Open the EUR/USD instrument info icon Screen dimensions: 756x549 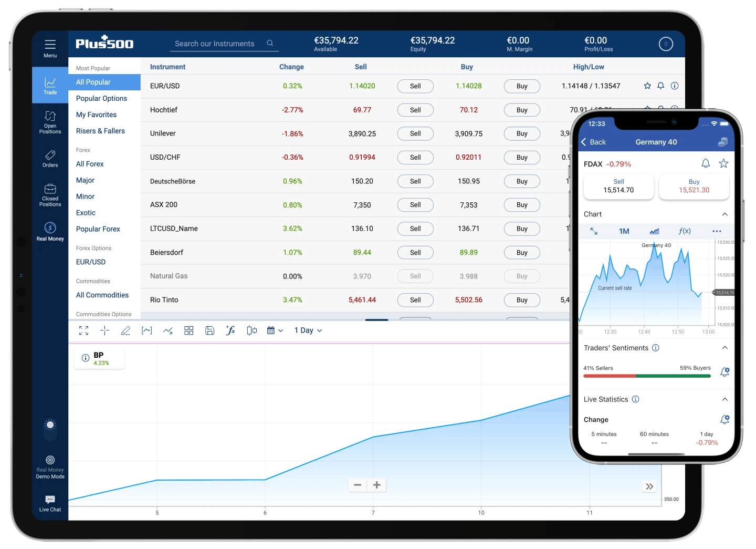pyautogui.click(x=675, y=86)
